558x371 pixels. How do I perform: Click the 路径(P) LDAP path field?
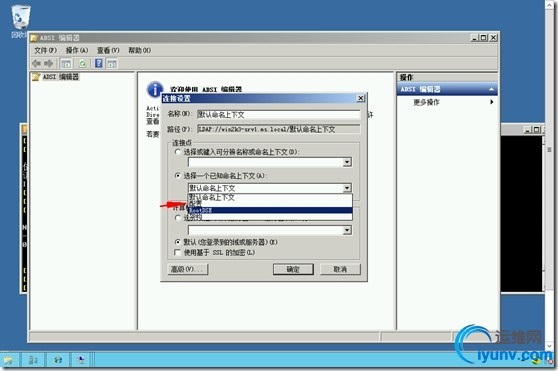(x=279, y=129)
